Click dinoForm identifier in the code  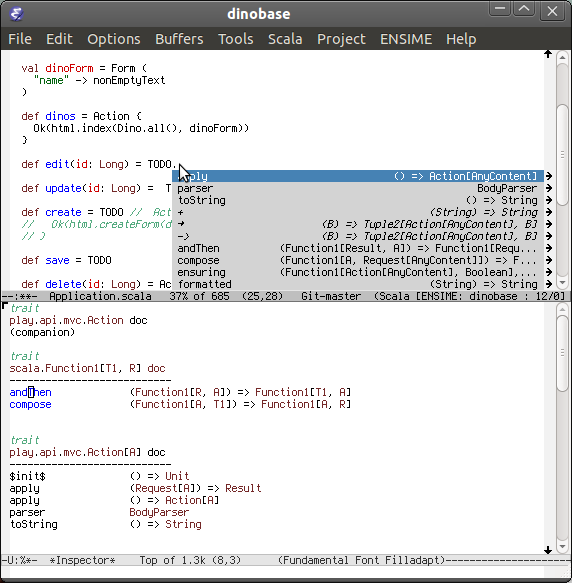69,68
